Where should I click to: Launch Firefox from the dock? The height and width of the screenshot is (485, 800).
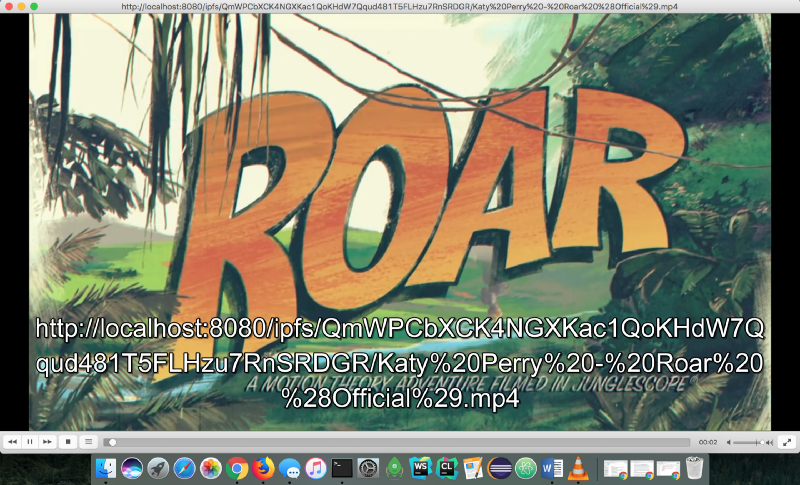click(263, 468)
